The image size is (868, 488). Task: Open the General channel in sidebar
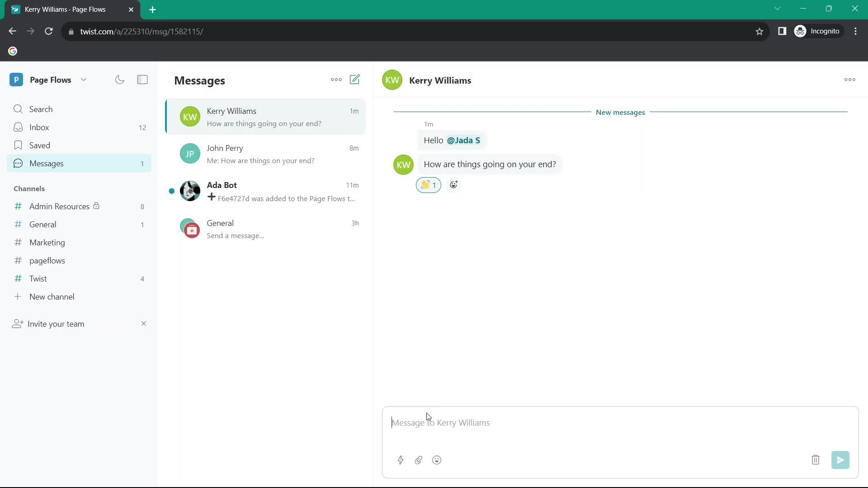pos(79,225)
